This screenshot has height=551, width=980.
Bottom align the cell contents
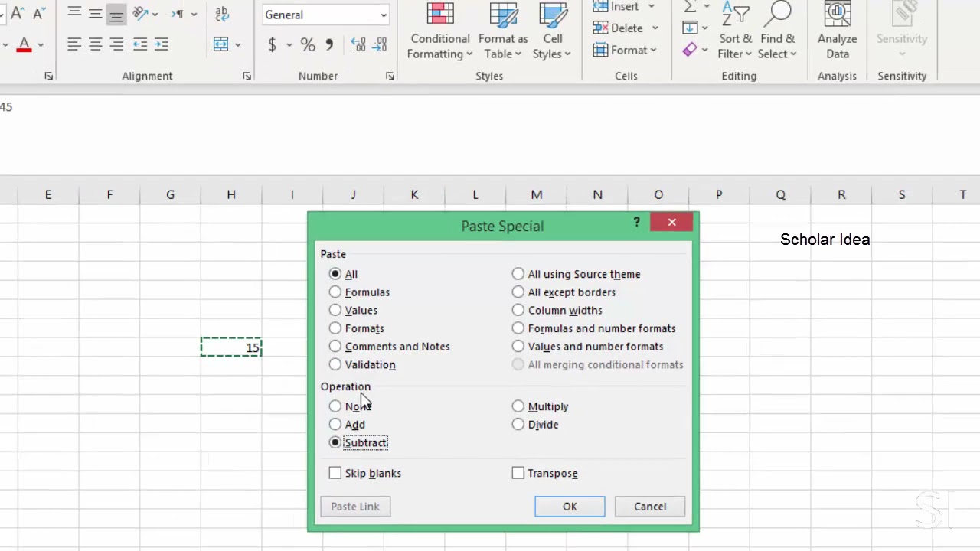[116, 14]
